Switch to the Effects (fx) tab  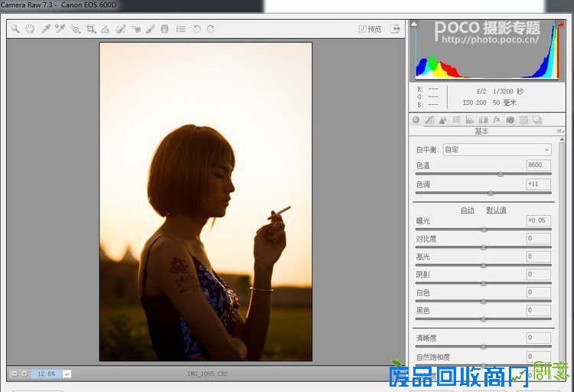497,119
